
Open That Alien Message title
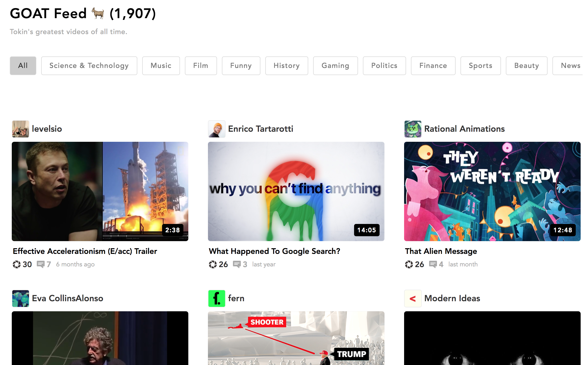tap(441, 251)
